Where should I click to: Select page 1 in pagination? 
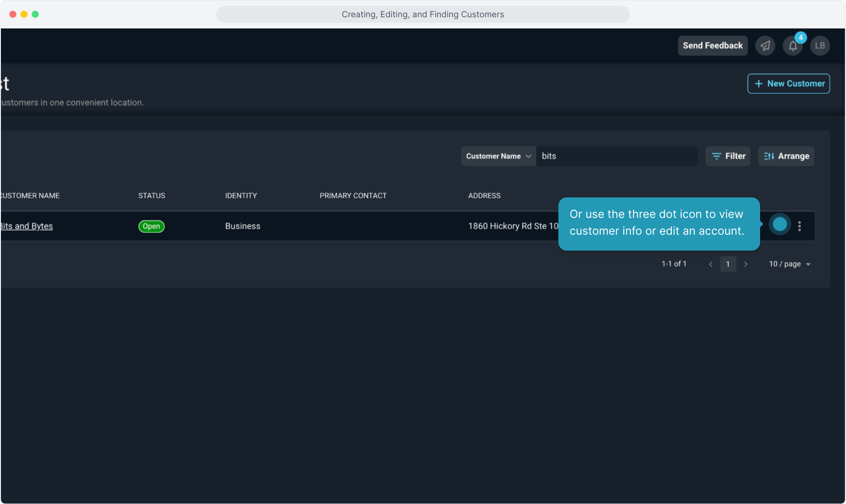[x=727, y=264]
